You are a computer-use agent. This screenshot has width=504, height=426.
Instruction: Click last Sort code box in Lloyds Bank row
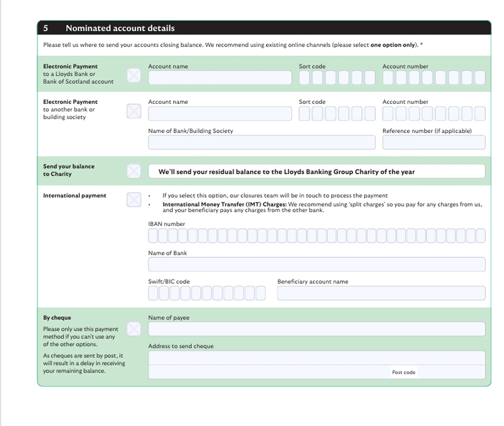(370, 77)
